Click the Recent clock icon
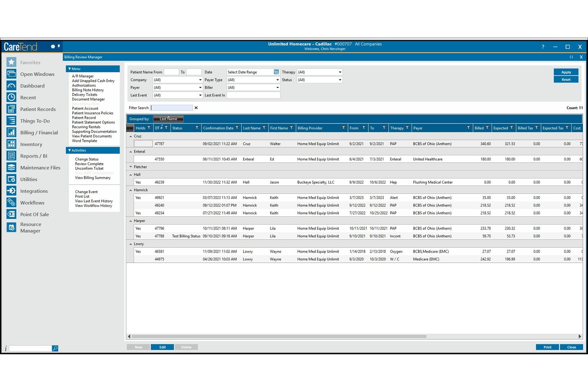This screenshot has height=392, width=588. [x=12, y=97]
